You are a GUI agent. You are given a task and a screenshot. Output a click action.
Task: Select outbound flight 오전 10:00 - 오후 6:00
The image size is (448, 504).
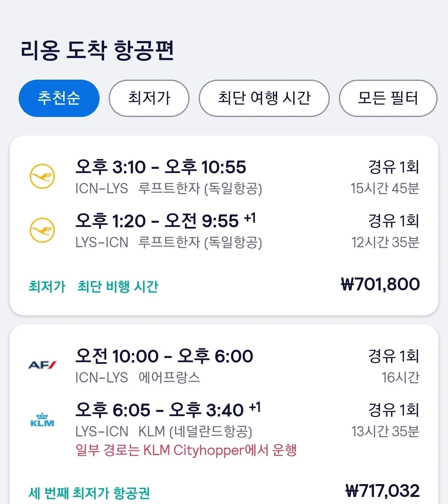point(164,356)
